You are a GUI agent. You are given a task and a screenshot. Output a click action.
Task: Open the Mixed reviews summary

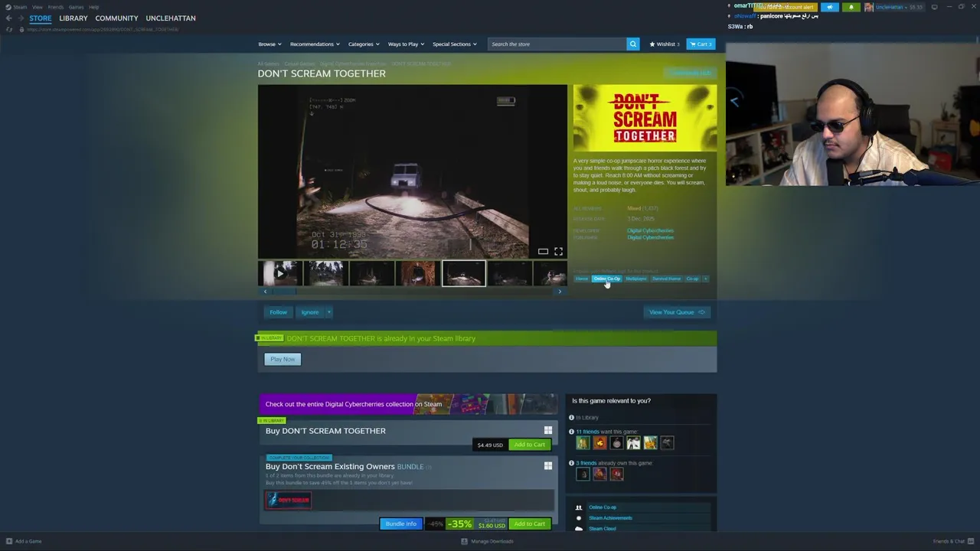pos(642,208)
